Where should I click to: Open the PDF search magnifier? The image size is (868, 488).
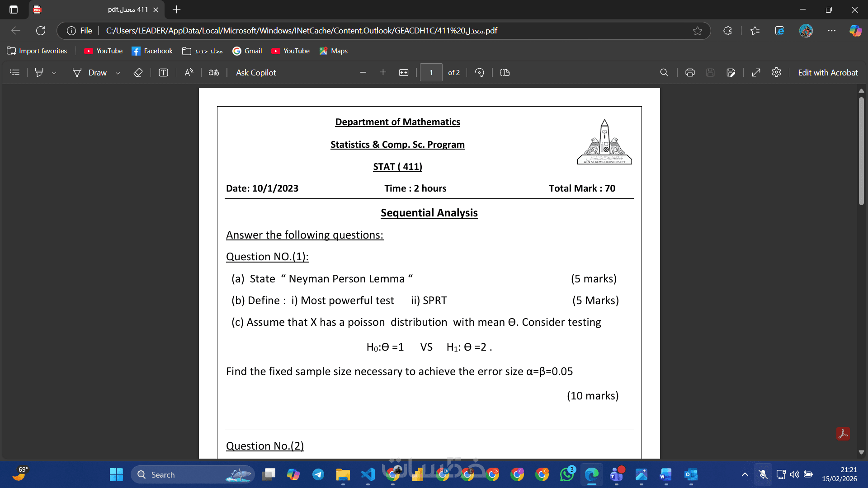coord(664,72)
